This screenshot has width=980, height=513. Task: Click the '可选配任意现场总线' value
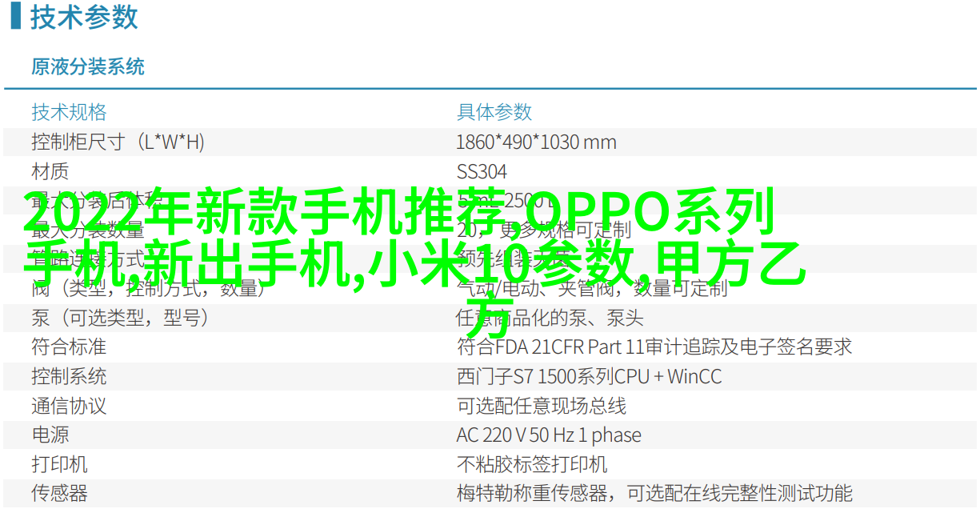pyautogui.click(x=542, y=406)
